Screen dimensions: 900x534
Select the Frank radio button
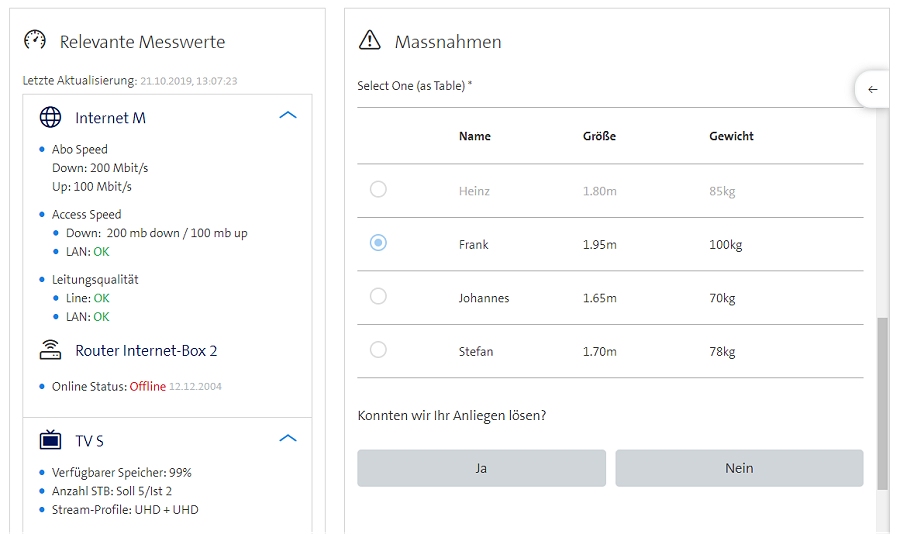(x=378, y=243)
